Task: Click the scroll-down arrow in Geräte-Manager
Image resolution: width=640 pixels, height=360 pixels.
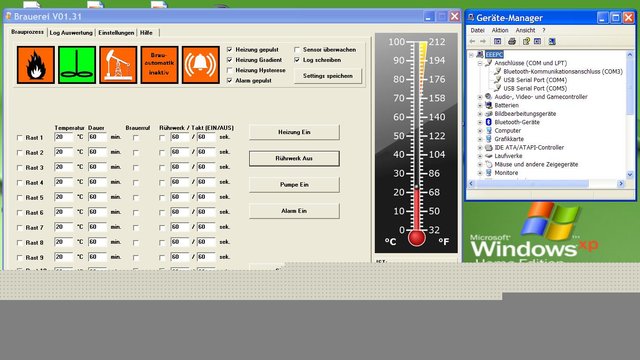Action: click(x=630, y=175)
